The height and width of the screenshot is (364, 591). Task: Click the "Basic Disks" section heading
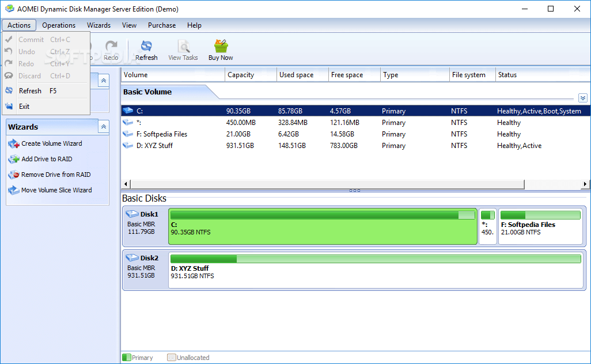click(x=144, y=198)
